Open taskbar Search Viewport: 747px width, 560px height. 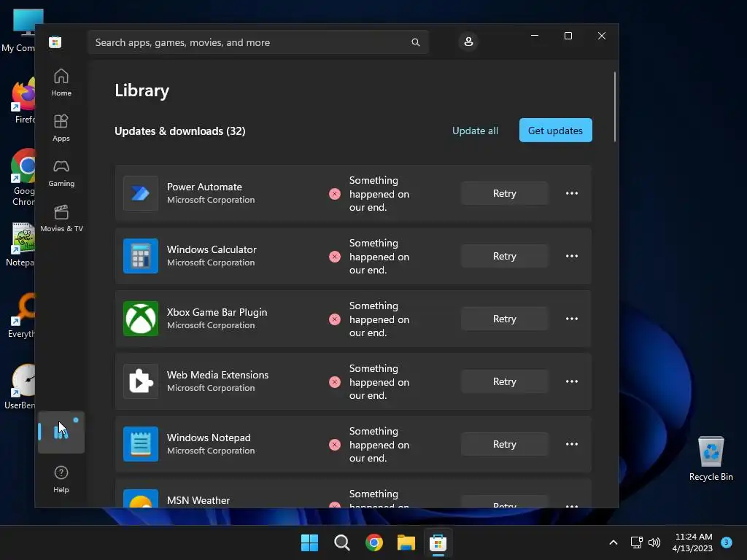[x=342, y=542]
